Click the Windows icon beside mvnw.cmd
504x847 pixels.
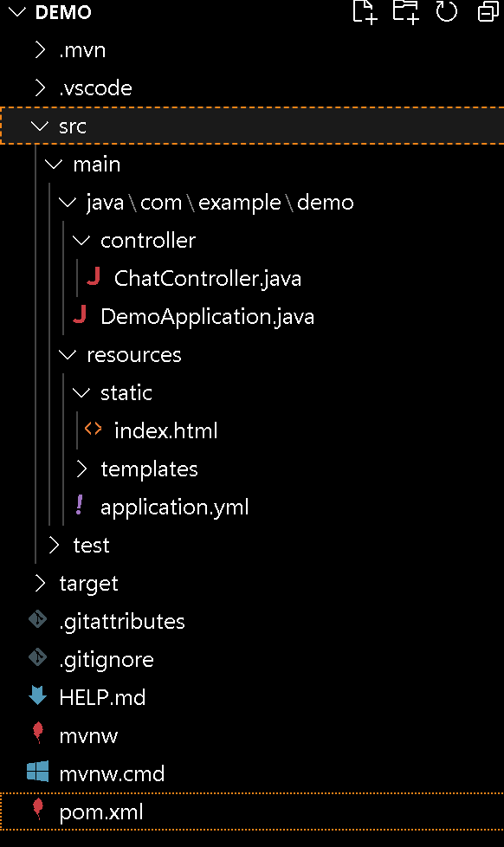point(38,773)
